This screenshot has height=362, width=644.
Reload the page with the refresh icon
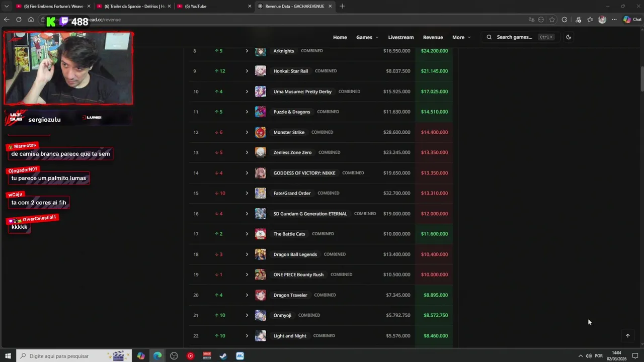19,20
